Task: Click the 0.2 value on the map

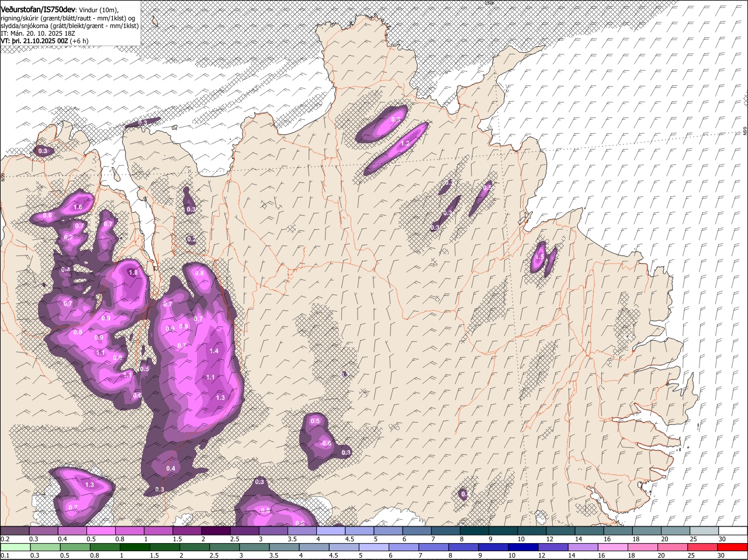Action: tap(192, 240)
